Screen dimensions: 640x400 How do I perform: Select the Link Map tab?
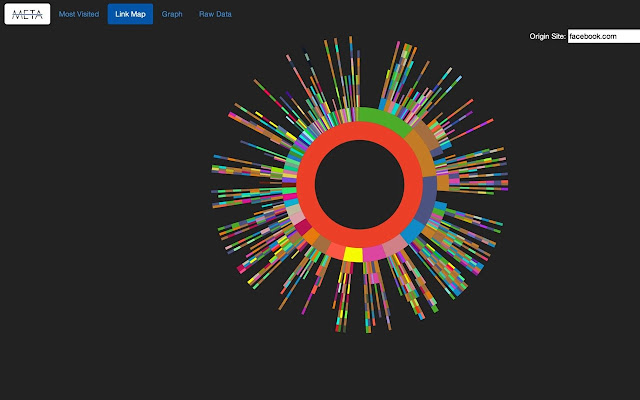[130, 14]
